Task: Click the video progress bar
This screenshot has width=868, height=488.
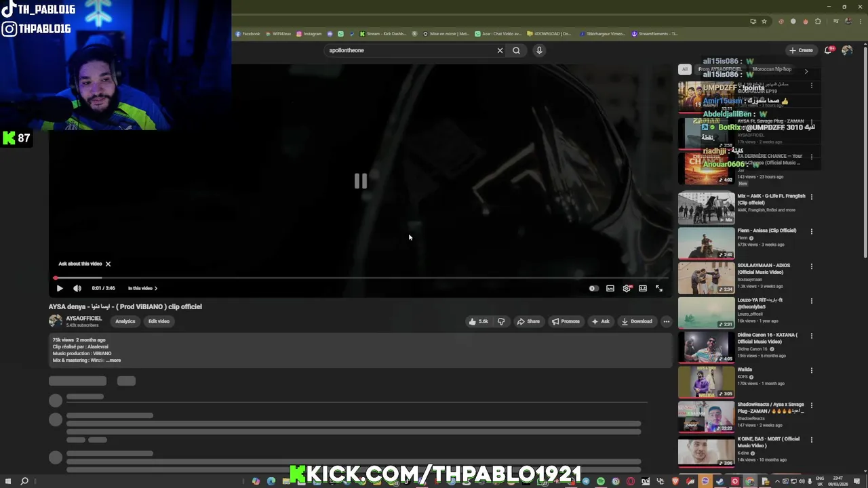Action: click(361, 278)
